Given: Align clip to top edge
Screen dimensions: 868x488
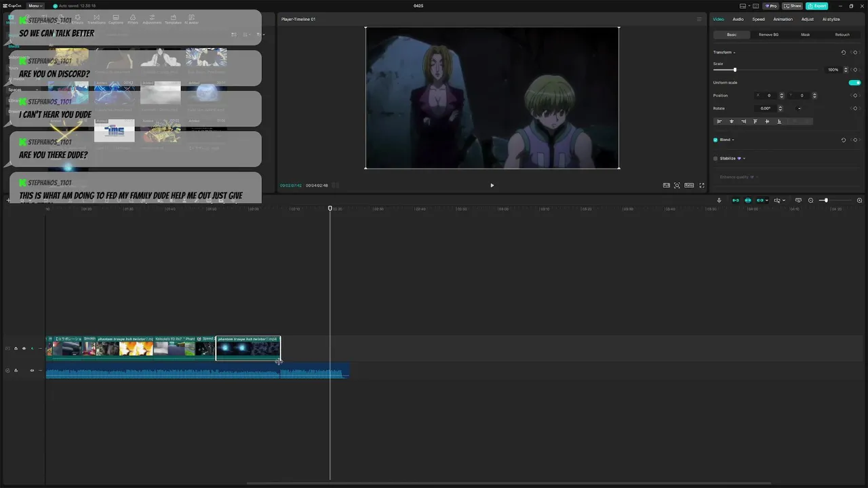Looking at the screenshot, I should [x=755, y=121].
